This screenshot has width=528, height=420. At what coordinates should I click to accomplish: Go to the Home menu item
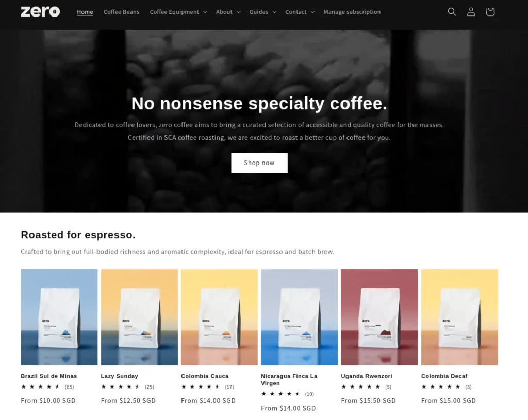(x=85, y=12)
